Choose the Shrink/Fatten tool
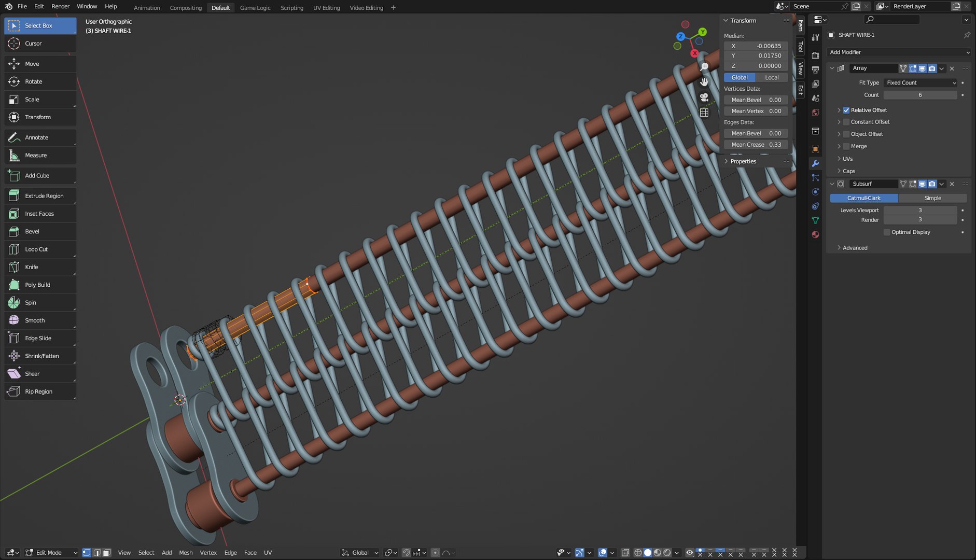The width and height of the screenshot is (976, 560). pyautogui.click(x=40, y=356)
